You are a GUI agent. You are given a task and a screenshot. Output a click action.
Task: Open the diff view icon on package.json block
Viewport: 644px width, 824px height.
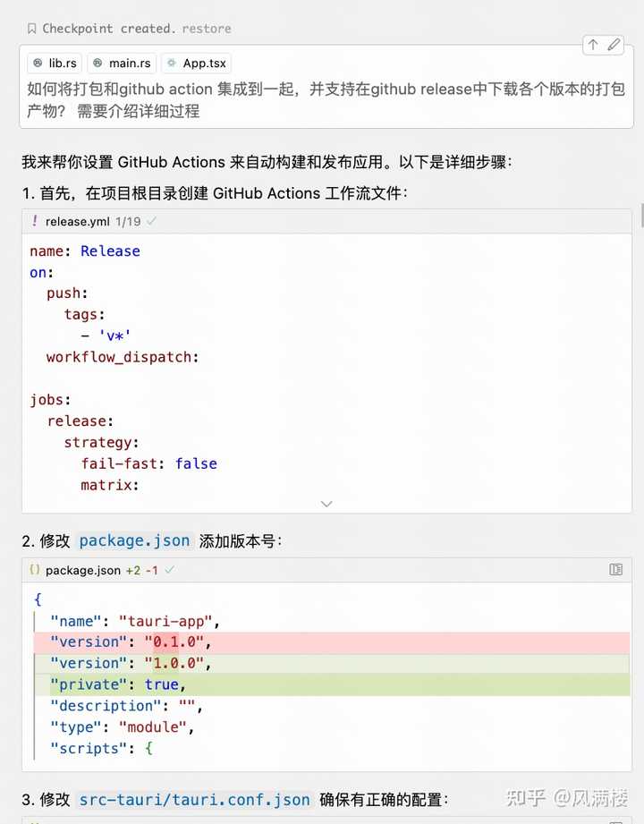pyautogui.click(x=615, y=569)
